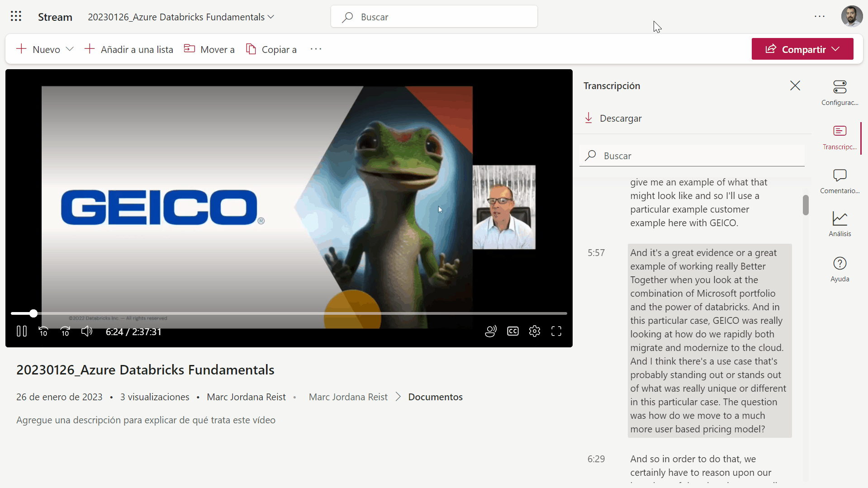868x488 pixels.
Task: Enter fullscreen mode
Action: 556,332
